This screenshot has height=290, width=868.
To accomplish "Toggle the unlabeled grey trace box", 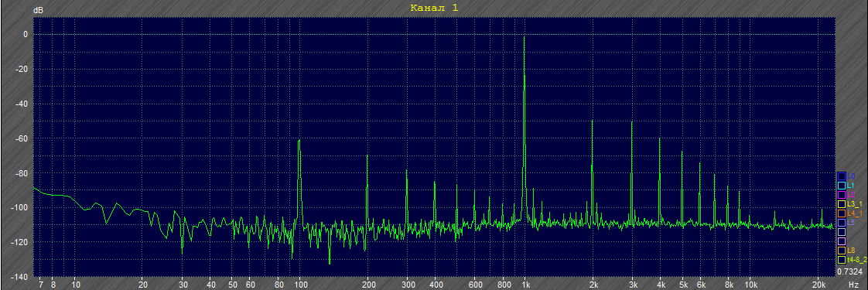I will tap(842, 232).
